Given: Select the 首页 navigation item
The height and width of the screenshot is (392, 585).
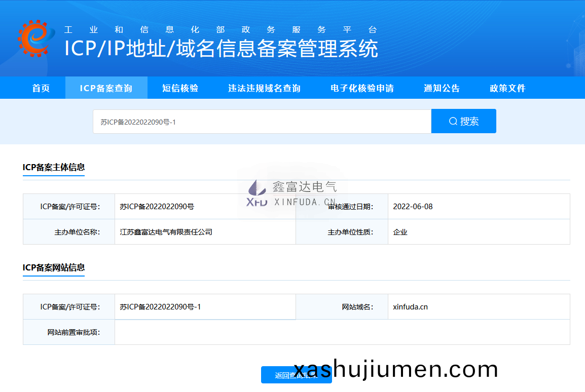Looking at the screenshot, I should [41, 87].
